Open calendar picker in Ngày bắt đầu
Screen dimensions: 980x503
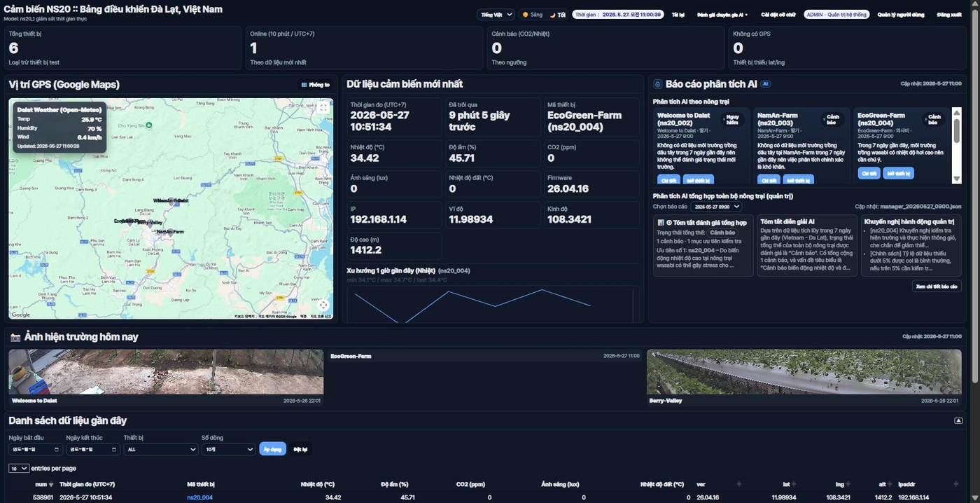[57, 449]
